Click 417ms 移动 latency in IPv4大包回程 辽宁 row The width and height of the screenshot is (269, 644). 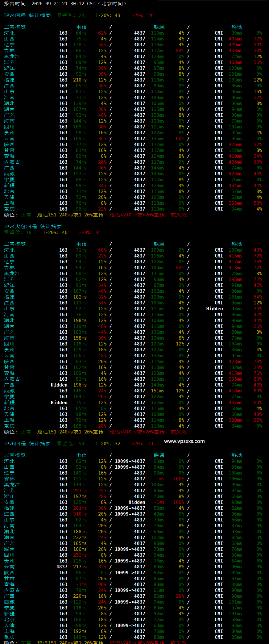(x=235, y=262)
